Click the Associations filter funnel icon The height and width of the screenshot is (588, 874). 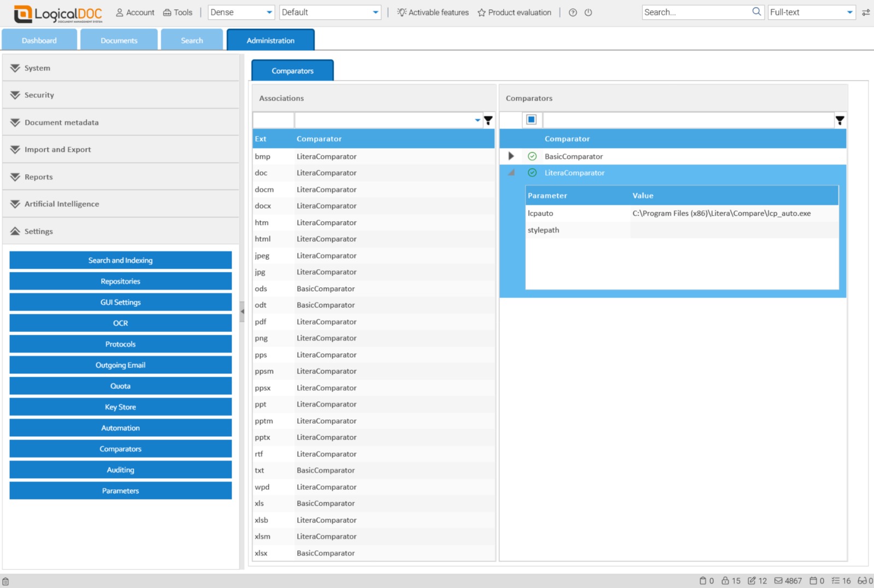tap(488, 120)
